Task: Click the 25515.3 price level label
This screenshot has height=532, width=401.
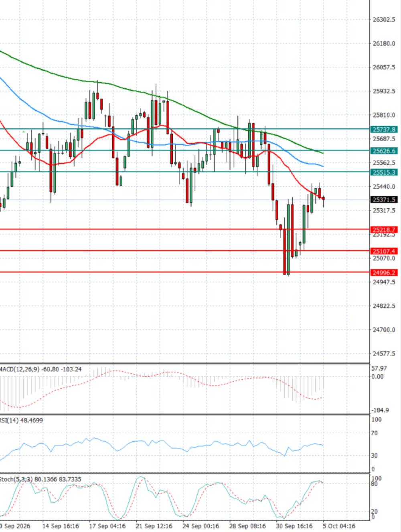Action: click(384, 172)
